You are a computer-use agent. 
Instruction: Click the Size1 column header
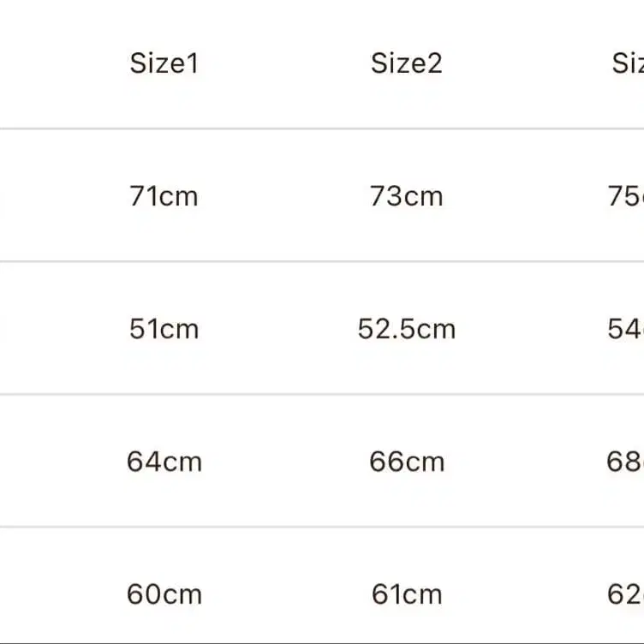pyautogui.click(x=164, y=63)
